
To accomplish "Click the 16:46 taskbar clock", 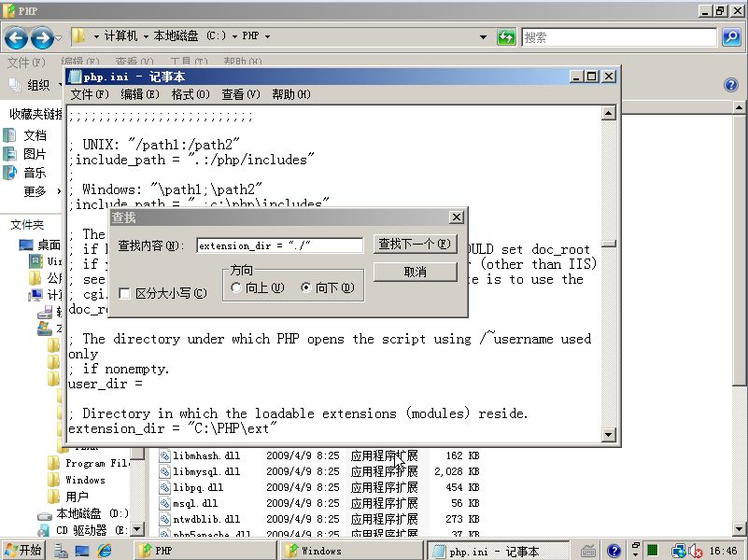I will click(723, 551).
